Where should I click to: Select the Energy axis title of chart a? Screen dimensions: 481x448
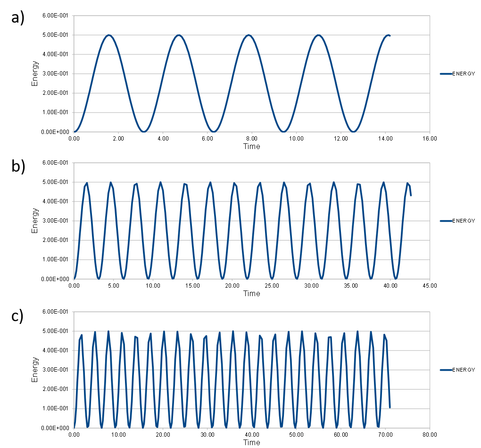pos(35,74)
